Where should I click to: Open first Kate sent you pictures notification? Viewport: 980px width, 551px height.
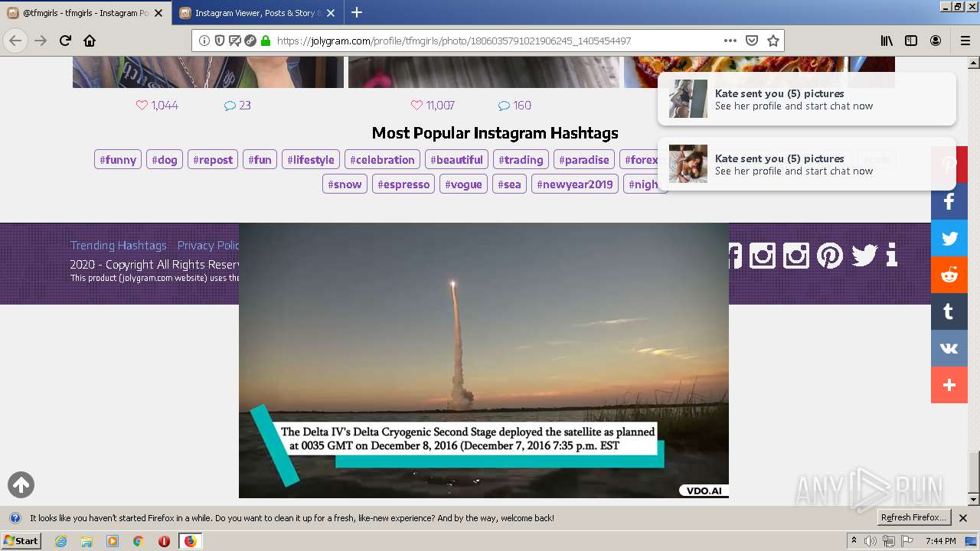[x=807, y=99]
